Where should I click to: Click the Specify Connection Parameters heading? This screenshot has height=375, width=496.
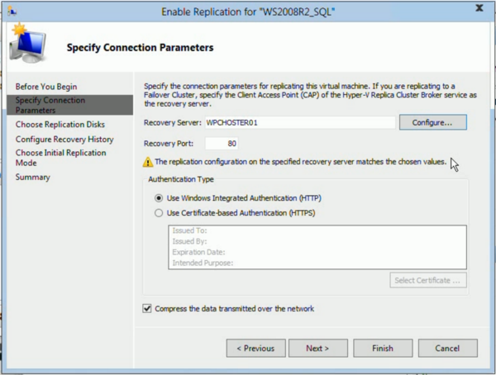point(140,48)
